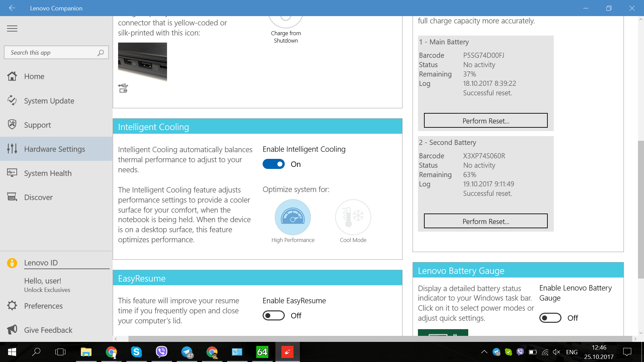Open the hamburger navigation menu
Viewport: 644px width, 362px height.
[x=12, y=28]
